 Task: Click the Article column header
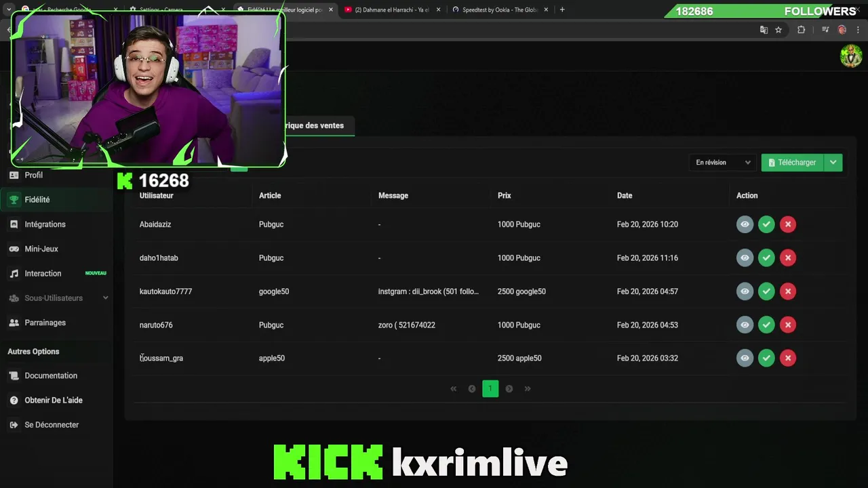270,195
